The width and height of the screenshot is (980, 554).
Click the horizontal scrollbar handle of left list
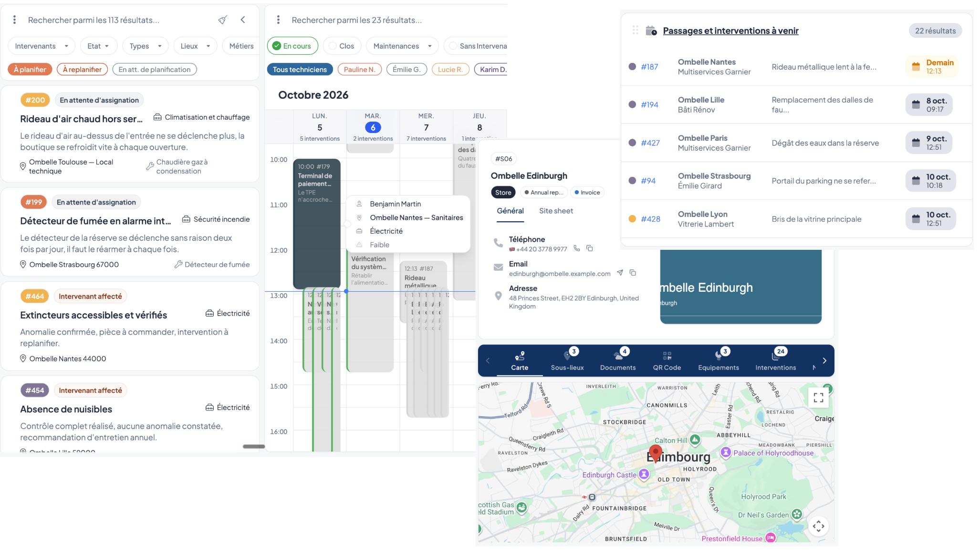tap(254, 447)
